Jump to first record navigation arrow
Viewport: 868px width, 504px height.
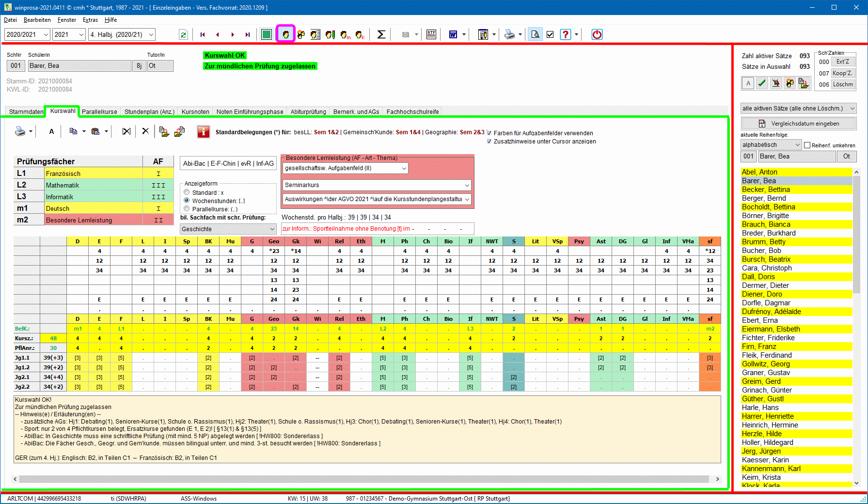click(203, 34)
